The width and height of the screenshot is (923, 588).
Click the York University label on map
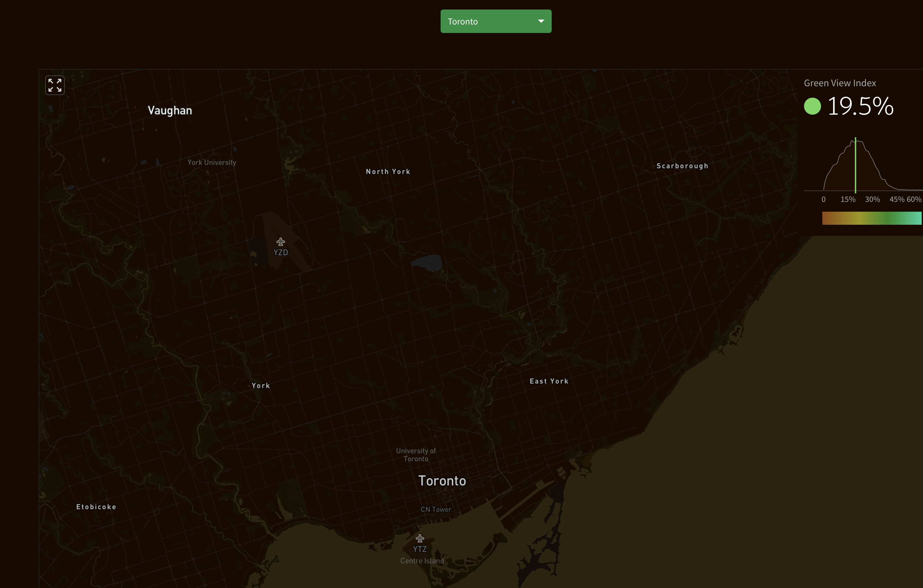point(211,162)
